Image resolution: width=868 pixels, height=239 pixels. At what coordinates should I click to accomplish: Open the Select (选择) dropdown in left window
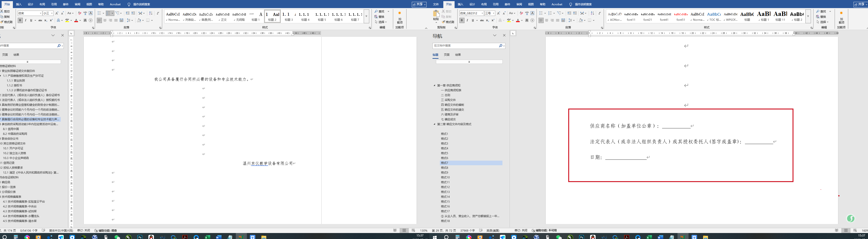pos(381,22)
